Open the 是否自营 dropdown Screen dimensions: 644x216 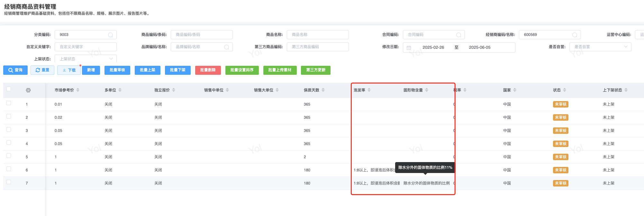(x=600, y=47)
